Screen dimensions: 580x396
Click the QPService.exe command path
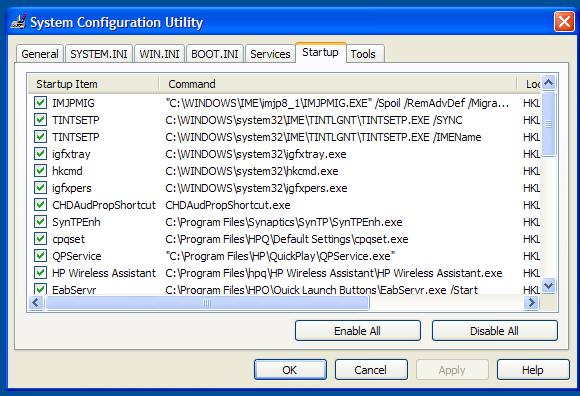(x=280, y=256)
